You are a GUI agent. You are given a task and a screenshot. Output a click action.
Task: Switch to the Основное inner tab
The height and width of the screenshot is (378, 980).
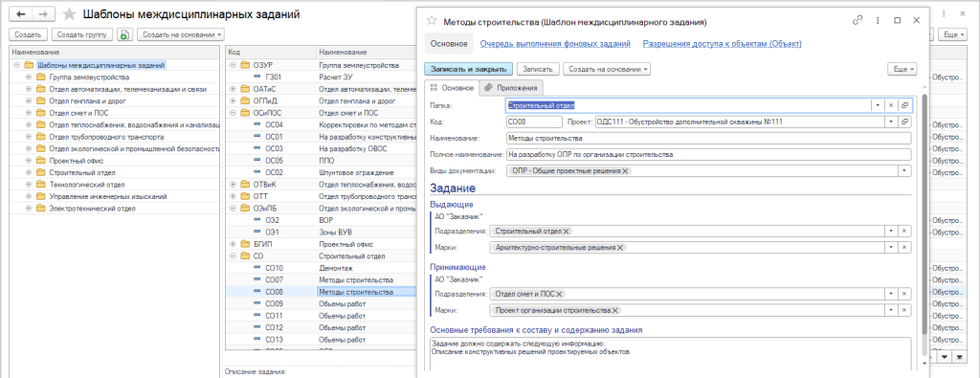pyautogui.click(x=452, y=87)
